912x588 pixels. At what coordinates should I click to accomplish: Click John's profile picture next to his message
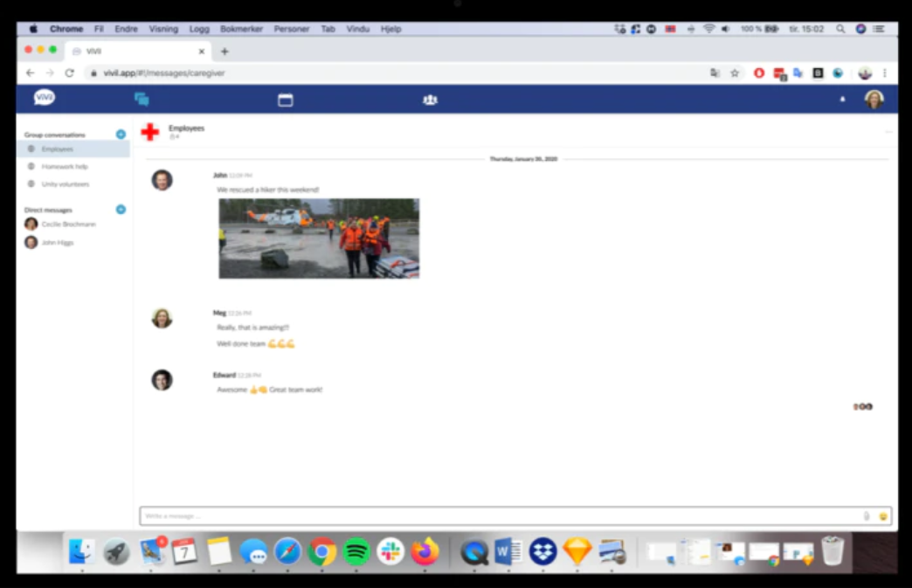point(162,181)
